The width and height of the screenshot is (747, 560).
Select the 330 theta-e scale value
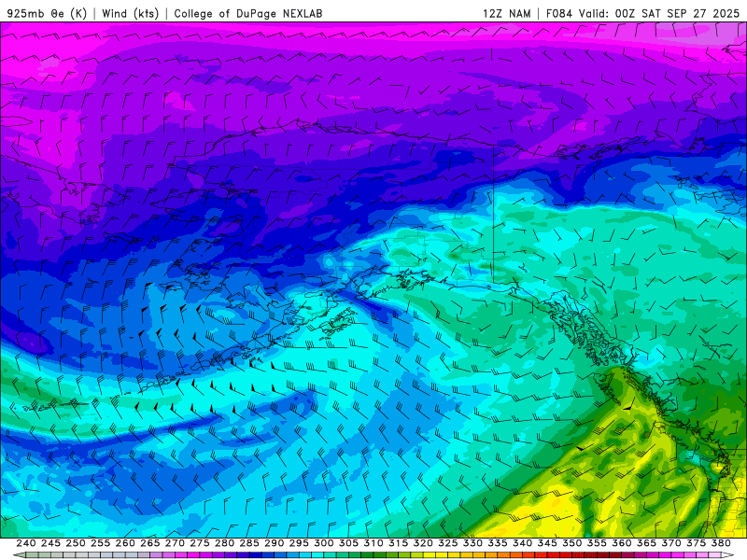click(472, 543)
